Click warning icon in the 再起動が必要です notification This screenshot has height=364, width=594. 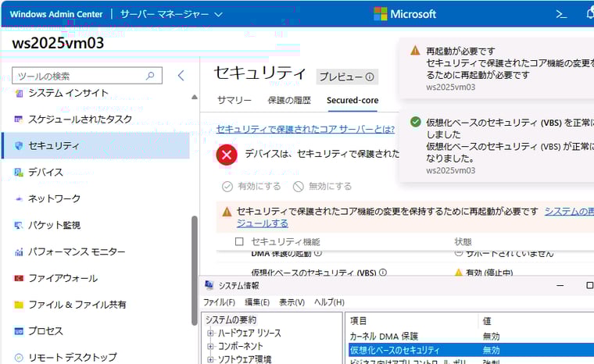pyautogui.click(x=415, y=50)
